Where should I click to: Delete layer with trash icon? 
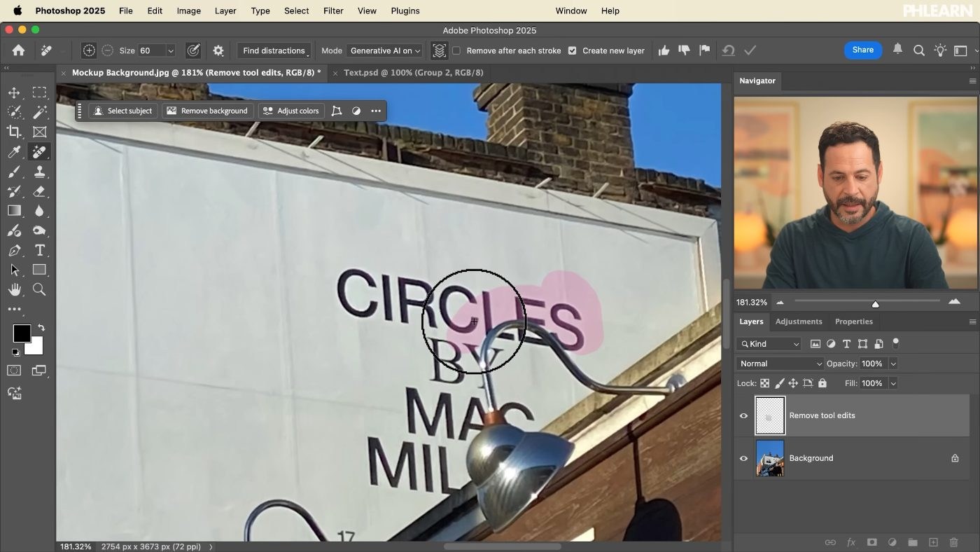point(953,542)
